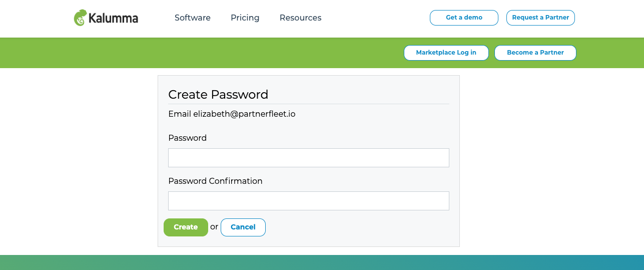Click the Kalumma chameleon logo icon
Viewport: 644px width, 270px height.
tap(80, 18)
